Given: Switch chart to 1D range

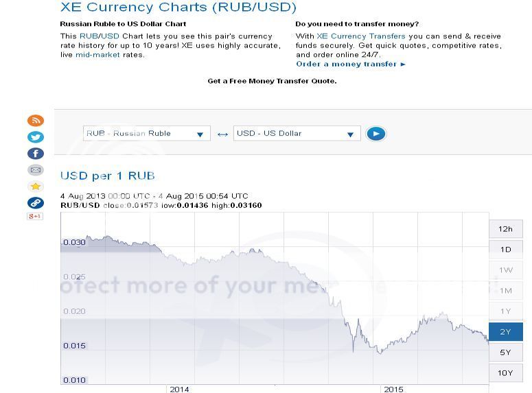Looking at the screenshot, I should pos(505,250).
